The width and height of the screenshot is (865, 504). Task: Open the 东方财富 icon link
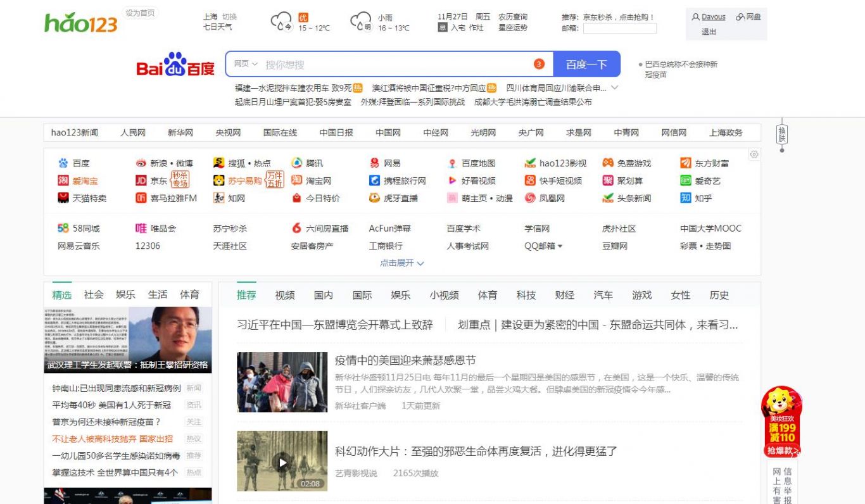click(686, 163)
